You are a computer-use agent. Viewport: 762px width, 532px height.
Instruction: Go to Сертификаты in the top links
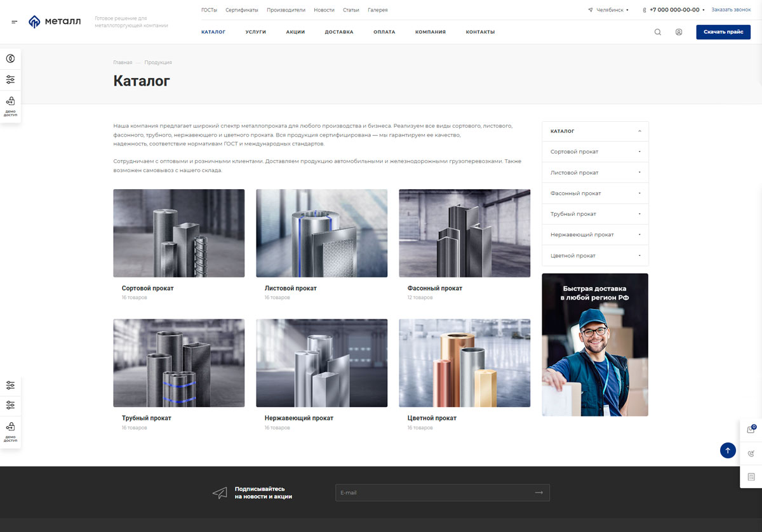(242, 10)
